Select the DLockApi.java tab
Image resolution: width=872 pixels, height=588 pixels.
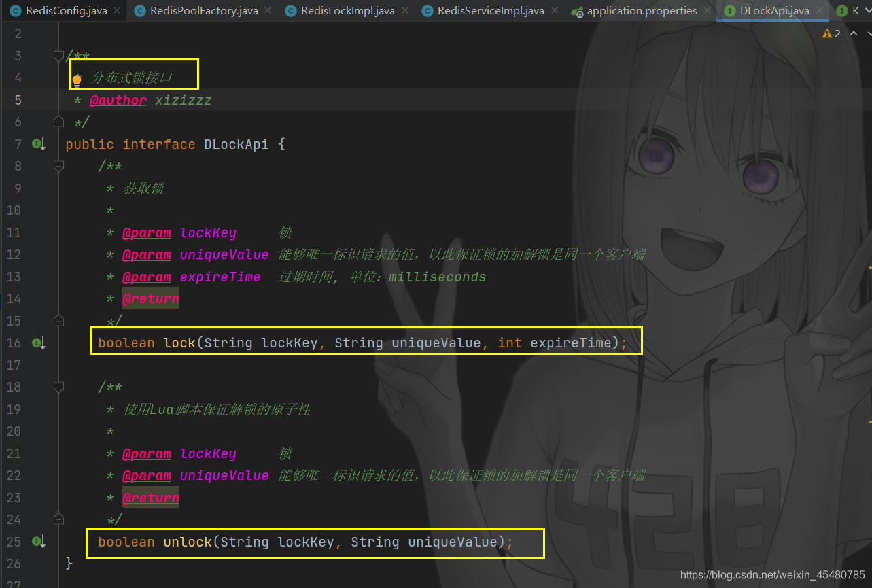774,11
